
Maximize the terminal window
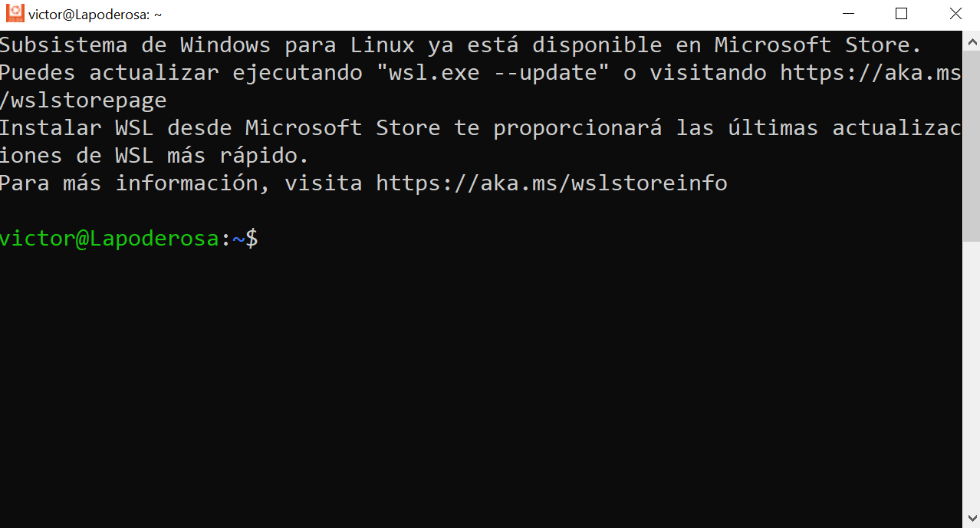tap(901, 13)
